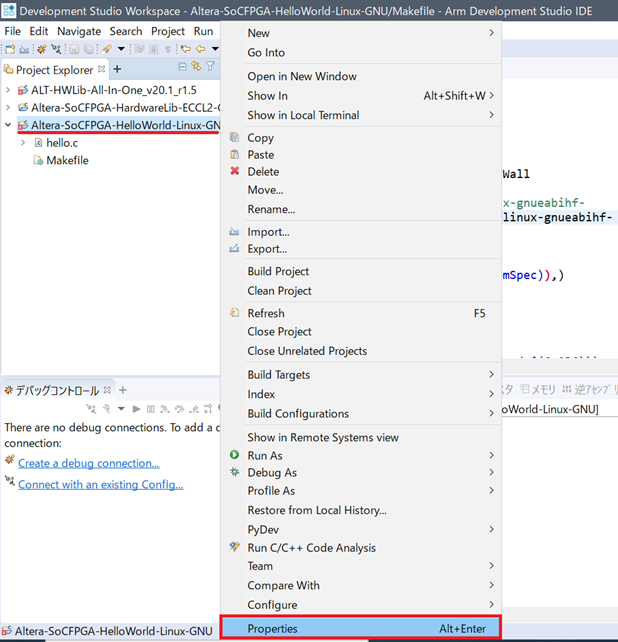Expand the Altera-SoCFPGA-HardwareLib-ECCL2 project
Viewport: 618px width, 642px height.
(x=8, y=107)
